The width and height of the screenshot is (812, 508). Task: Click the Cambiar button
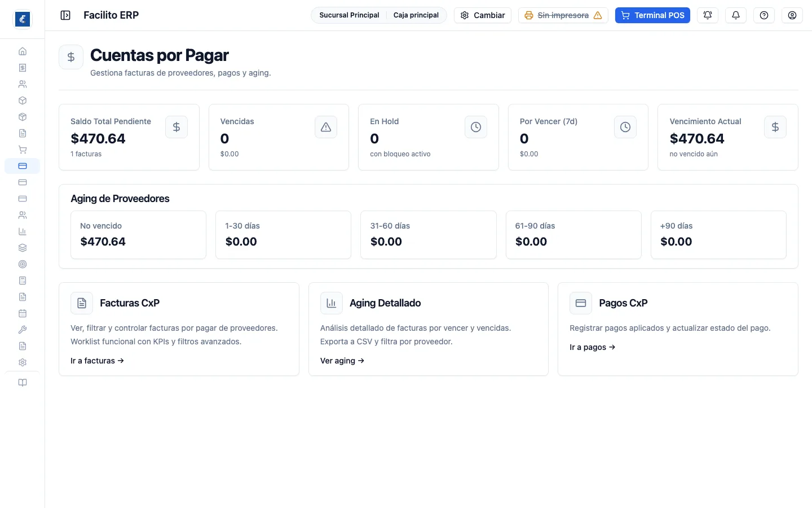483,15
